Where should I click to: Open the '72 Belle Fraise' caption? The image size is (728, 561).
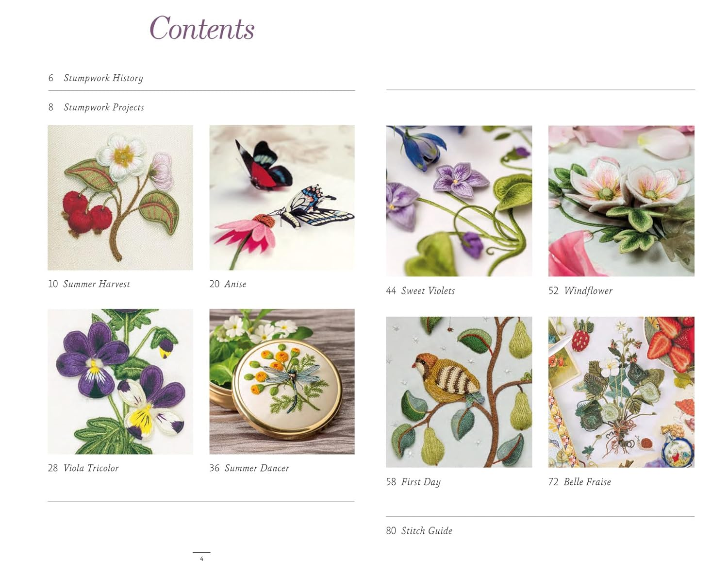pos(579,482)
